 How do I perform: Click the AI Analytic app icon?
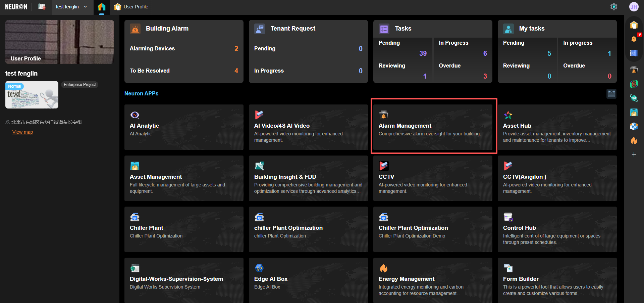pos(135,115)
